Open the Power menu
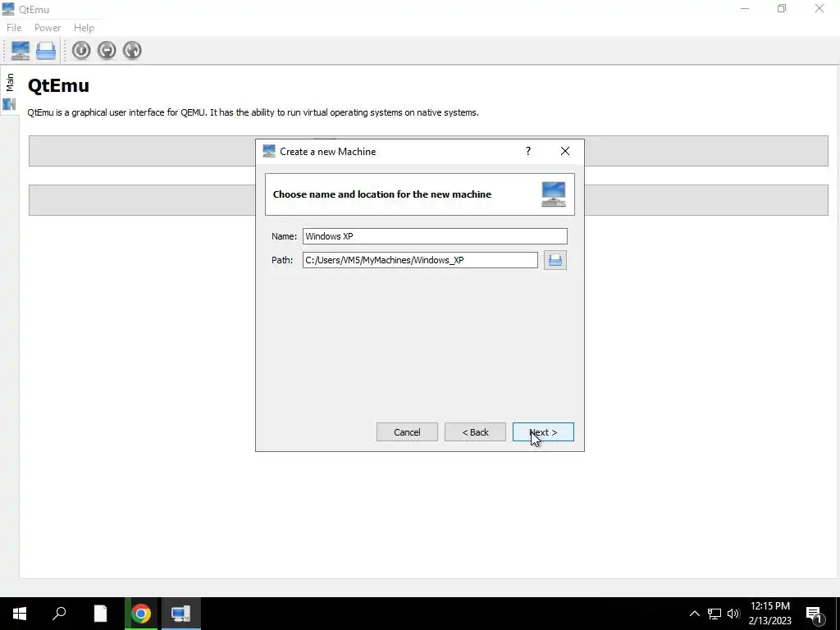The width and height of the screenshot is (840, 630). tap(47, 28)
